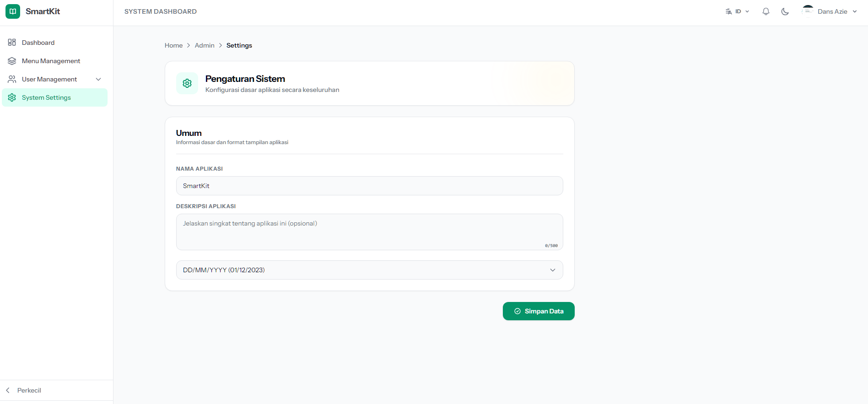Click the SmartKit brand name
The image size is (868, 404).
[x=43, y=11]
